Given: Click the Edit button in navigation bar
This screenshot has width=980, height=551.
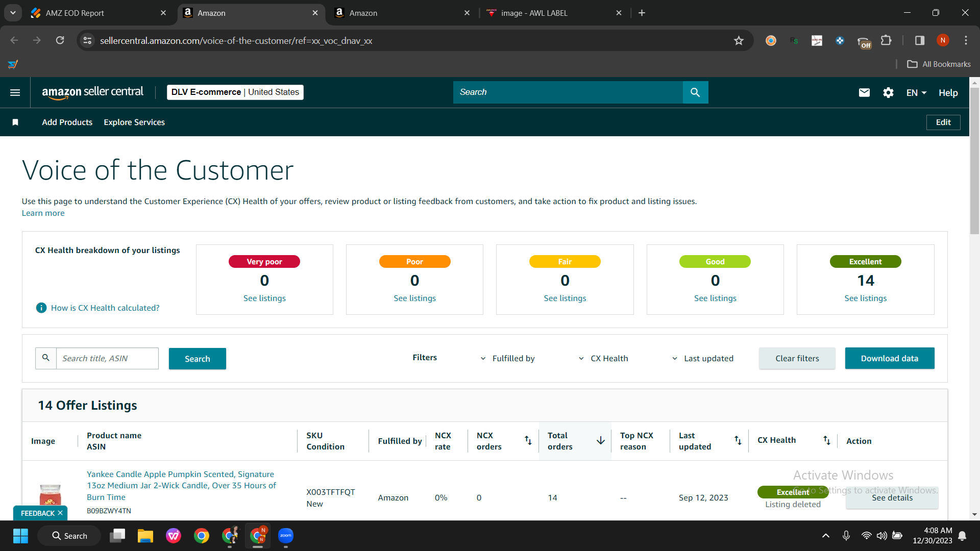Looking at the screenshot, I should (943, 122).
